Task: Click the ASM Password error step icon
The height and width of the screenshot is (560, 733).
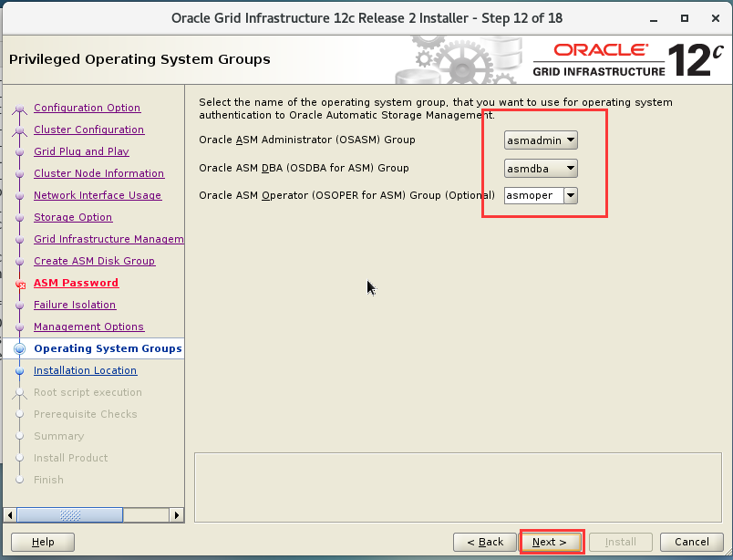Action: point(20,284)
